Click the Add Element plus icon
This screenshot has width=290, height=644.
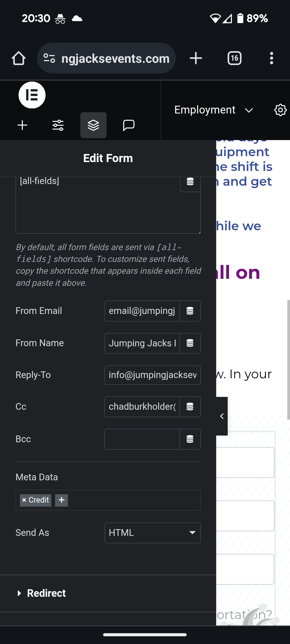point(23,125)
